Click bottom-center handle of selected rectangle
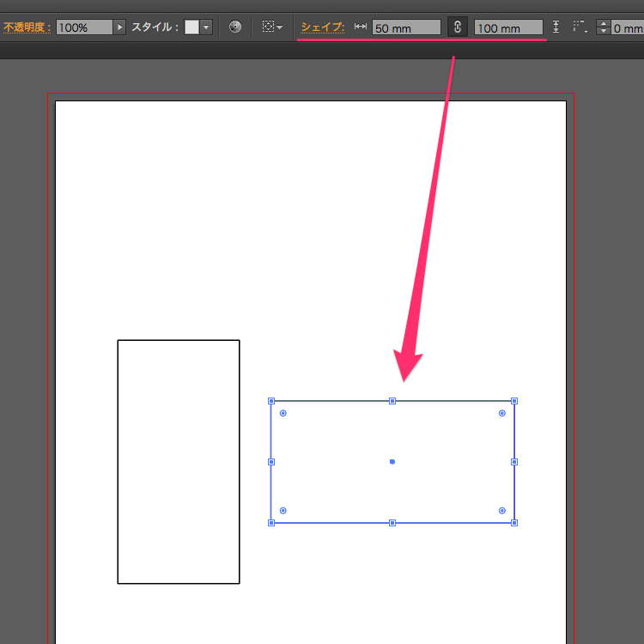This screenshot has width=644, height=644. [392, 523]
